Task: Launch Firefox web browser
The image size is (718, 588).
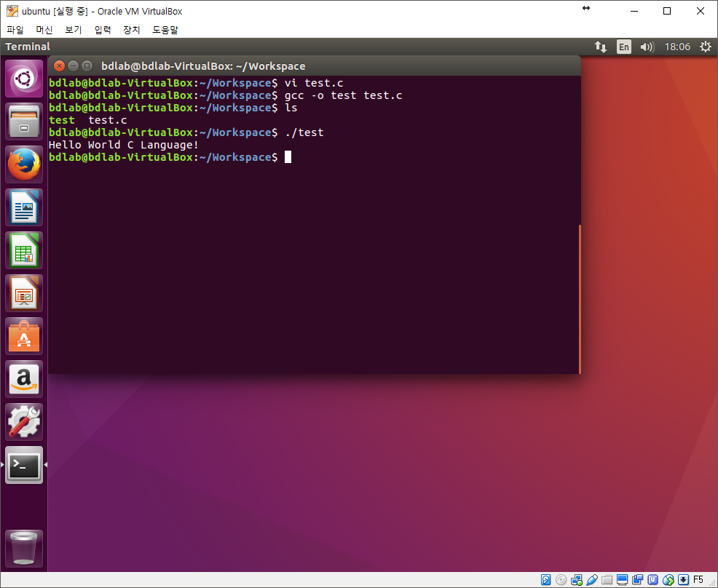Action: tap(24, 164)
